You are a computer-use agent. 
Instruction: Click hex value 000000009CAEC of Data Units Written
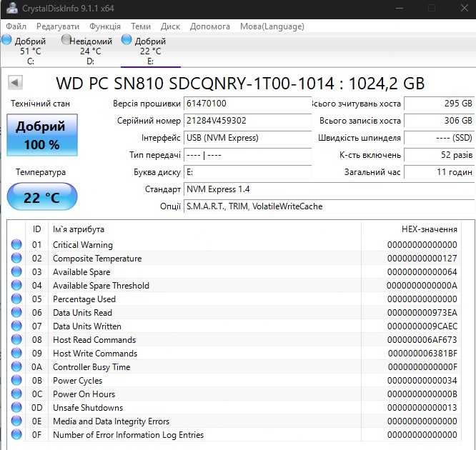coord(422,326)
